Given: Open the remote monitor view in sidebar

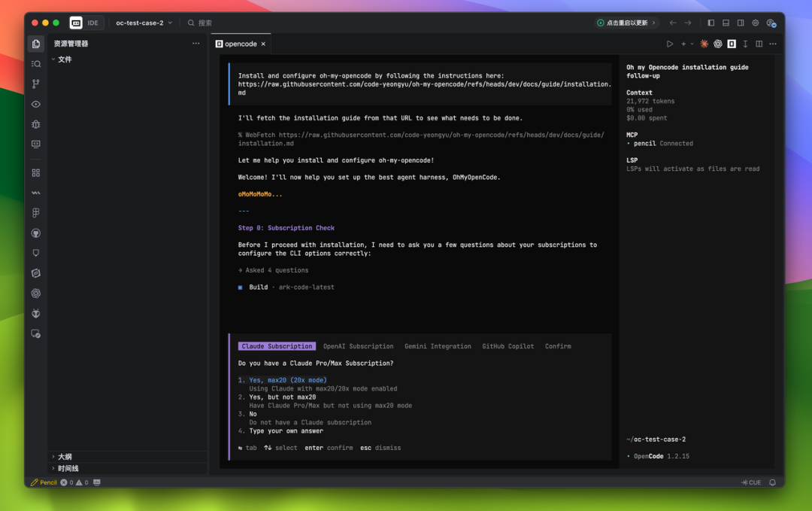Looking at the screenshot, I should (36, 144).
